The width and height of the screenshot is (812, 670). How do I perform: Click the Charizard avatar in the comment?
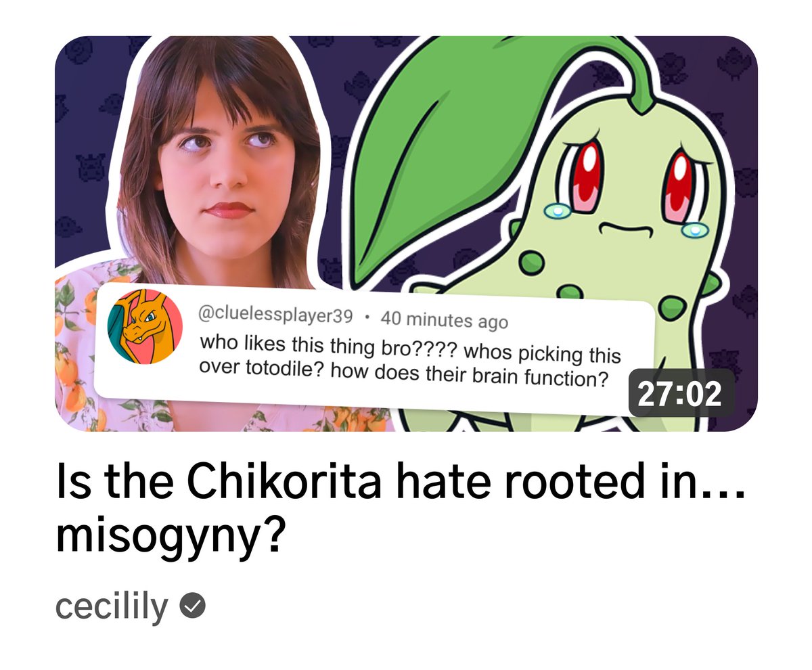pyautogui.click(x=144, y=327)
